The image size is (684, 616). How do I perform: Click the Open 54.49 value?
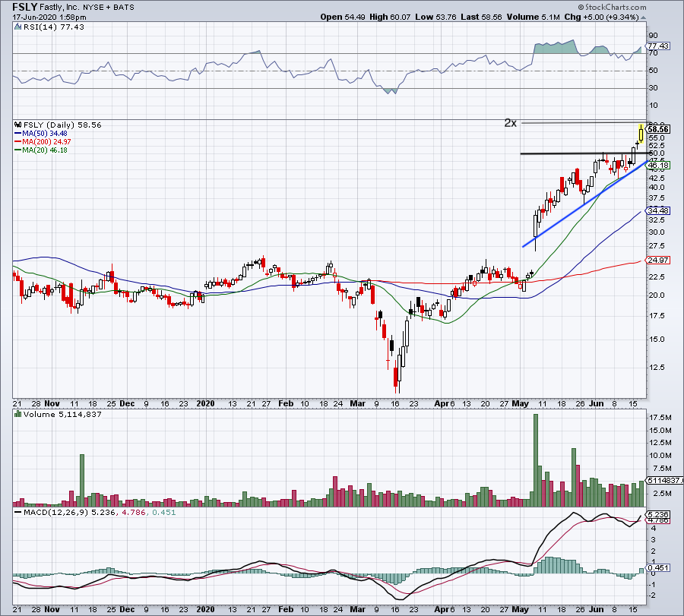tap(343, 17)
